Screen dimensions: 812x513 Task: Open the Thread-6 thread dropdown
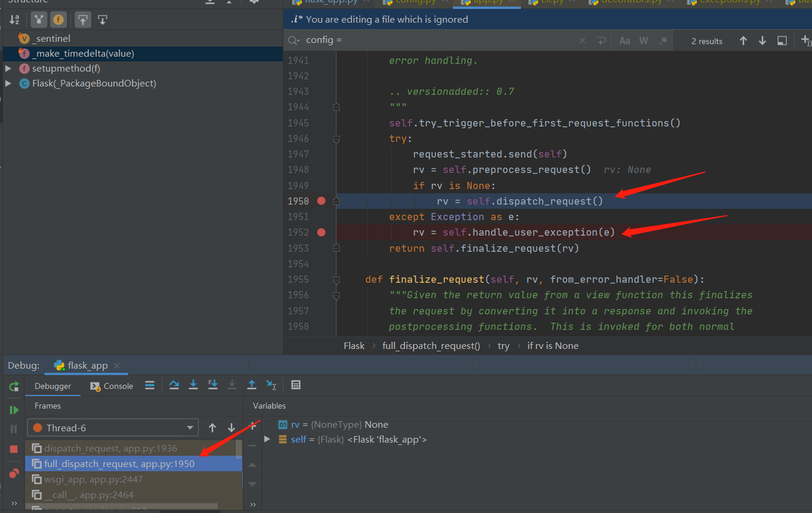(x=113, y=428)
